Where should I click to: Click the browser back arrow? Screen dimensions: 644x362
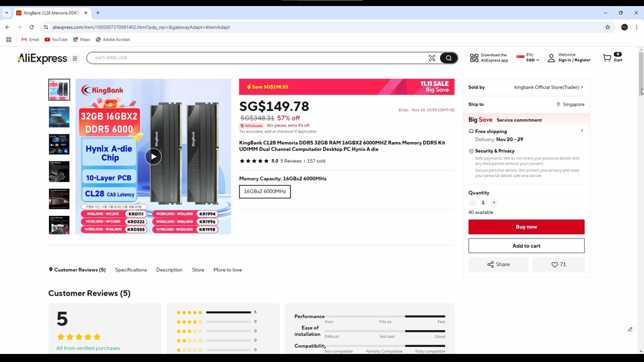pos(7,27)
